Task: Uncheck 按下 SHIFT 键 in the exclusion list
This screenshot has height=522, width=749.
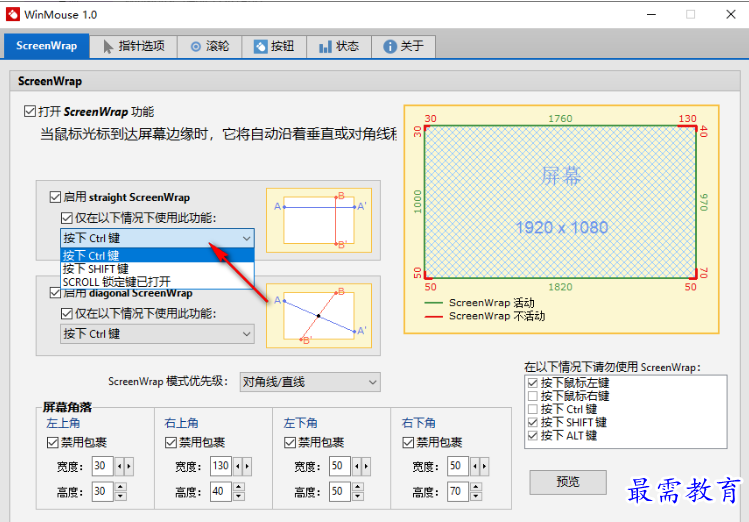Action: (x=533, y=422)
